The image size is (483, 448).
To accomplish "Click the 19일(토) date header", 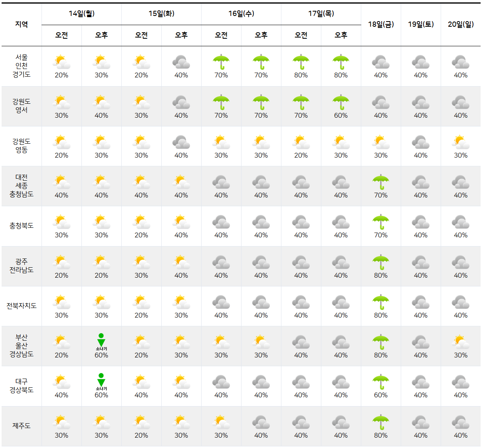I will click(x=421, y=24).
